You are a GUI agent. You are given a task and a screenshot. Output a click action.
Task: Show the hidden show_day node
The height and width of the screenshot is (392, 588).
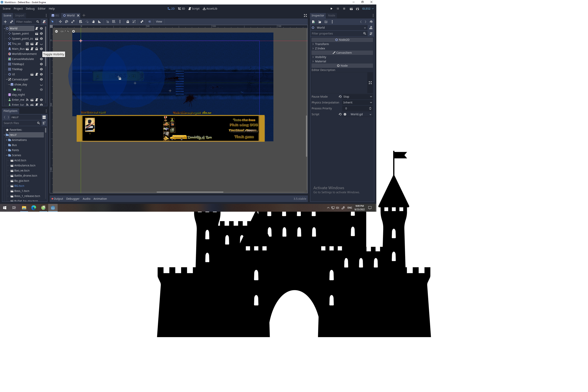(x=41, y=84)
